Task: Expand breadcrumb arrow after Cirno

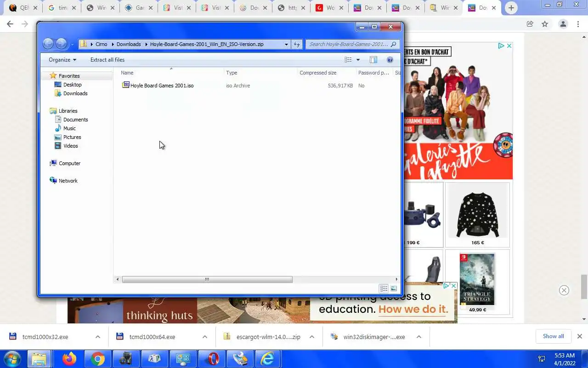Action: pos(112,44)
